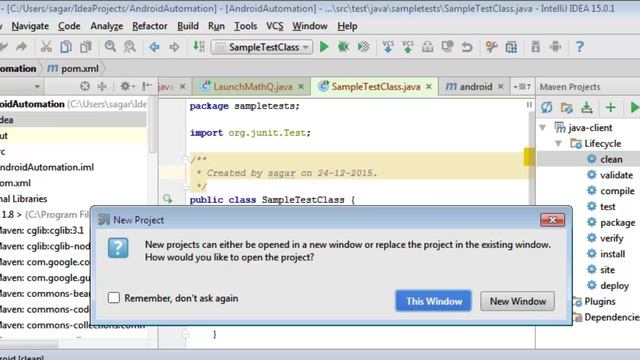Viewport: 640px width, 360px height.
Task: Open Find via the magnifier icon
Action: tap(110, 47)
